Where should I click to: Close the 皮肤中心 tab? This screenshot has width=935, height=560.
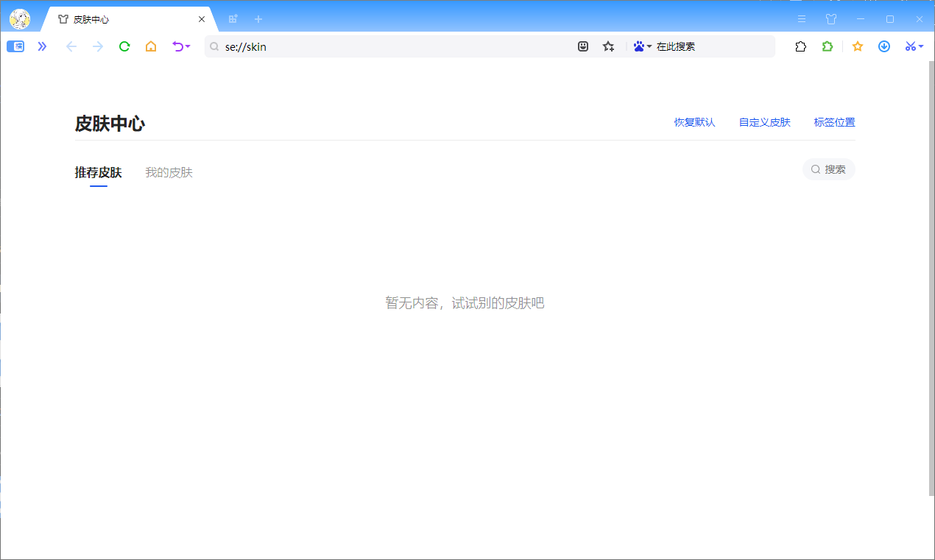(202, 19)
